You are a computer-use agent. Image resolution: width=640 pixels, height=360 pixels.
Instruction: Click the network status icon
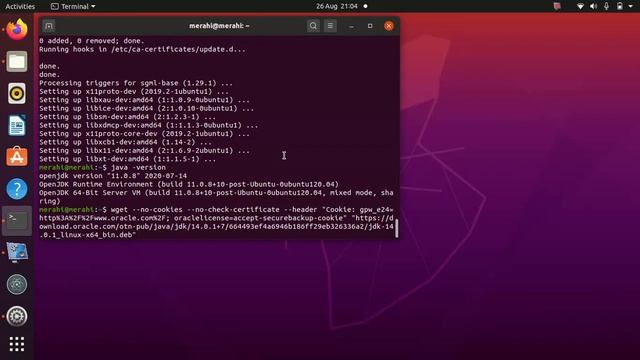pos(580,6)
